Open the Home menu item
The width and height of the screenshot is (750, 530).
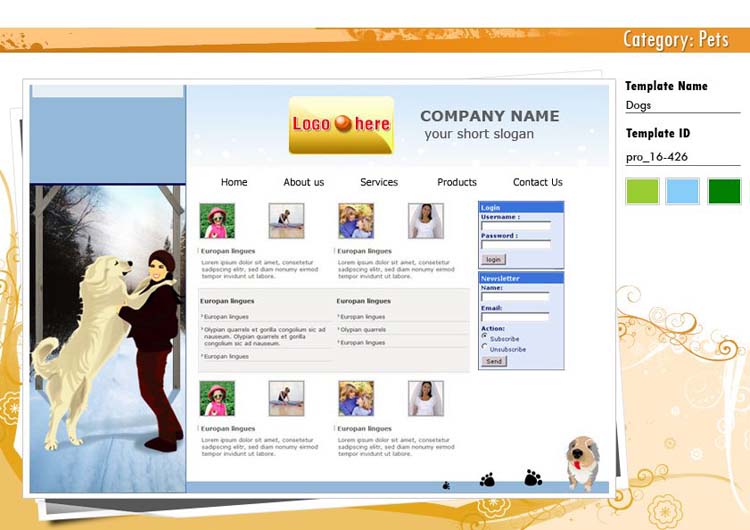coord(234,182)
